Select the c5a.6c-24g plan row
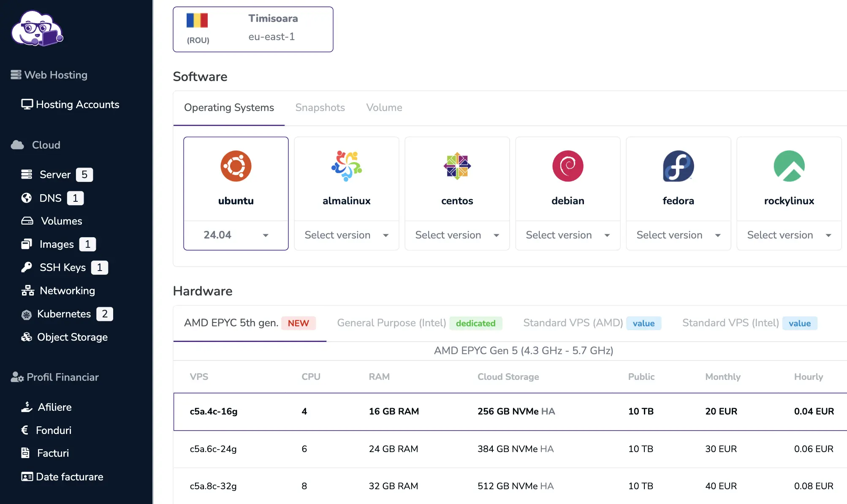This screenshot has height=504, width=847. point(510,449)
